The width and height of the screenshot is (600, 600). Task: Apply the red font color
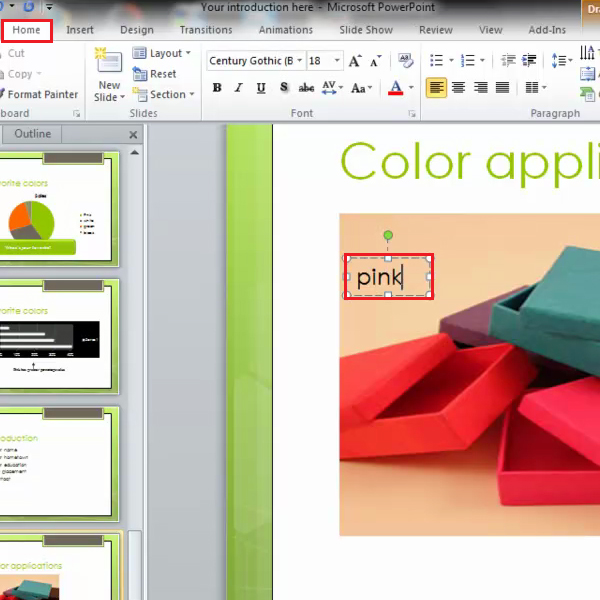click(396, 88)
